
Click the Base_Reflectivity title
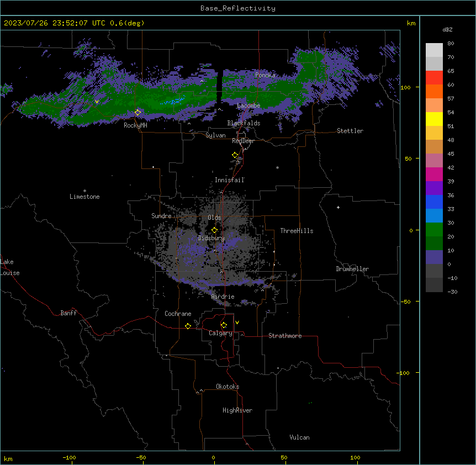(x=238, y=8)
